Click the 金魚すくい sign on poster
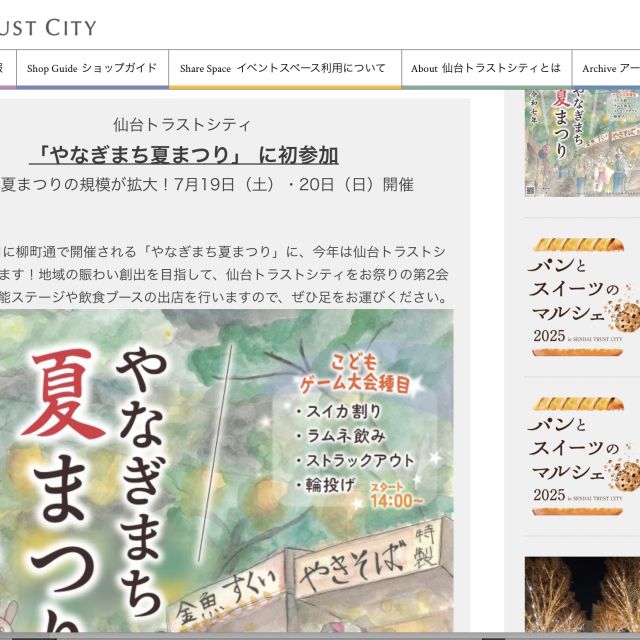640x640 pixels. point(229,597)
